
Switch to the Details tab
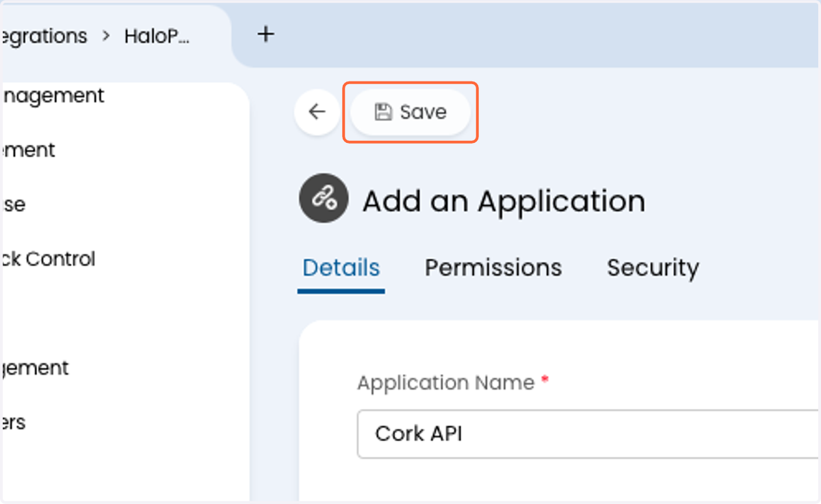(x=341, y=268)
